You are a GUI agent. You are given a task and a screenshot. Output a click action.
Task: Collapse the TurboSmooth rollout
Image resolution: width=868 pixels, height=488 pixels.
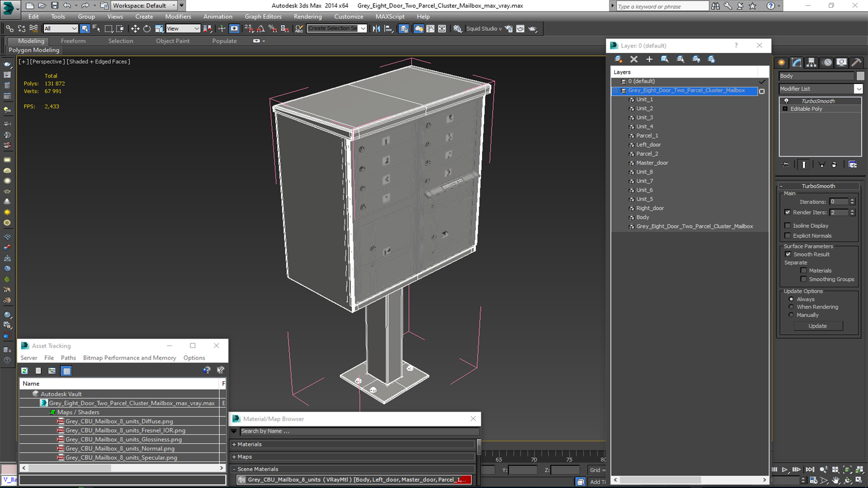(x=781, y=186)
